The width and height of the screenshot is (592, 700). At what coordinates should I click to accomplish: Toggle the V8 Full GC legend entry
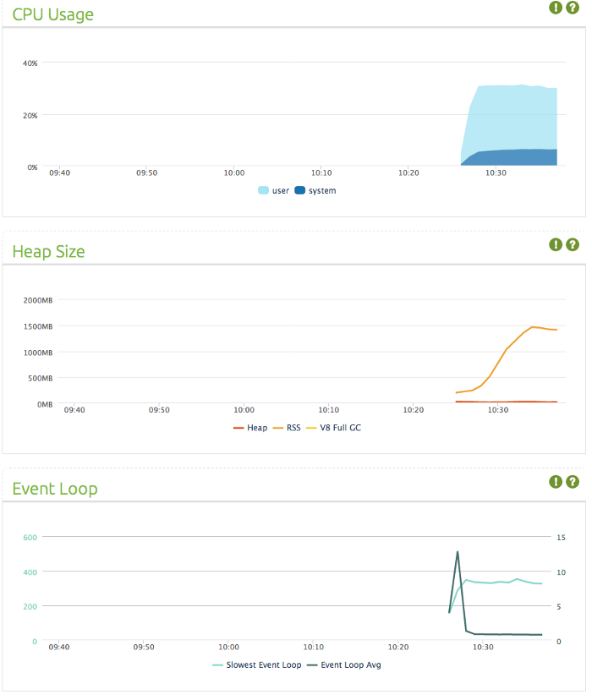tap(333, 428)
